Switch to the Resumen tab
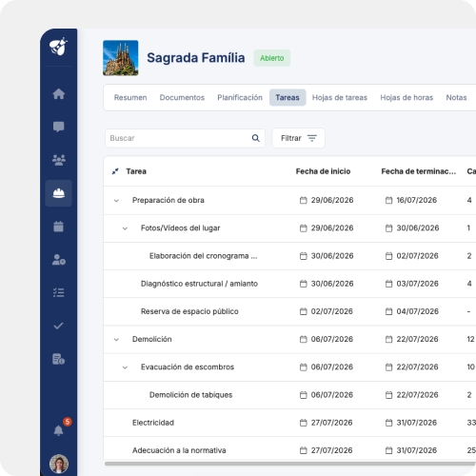This screenshot has height=476, width=476. tap(130, 97)
